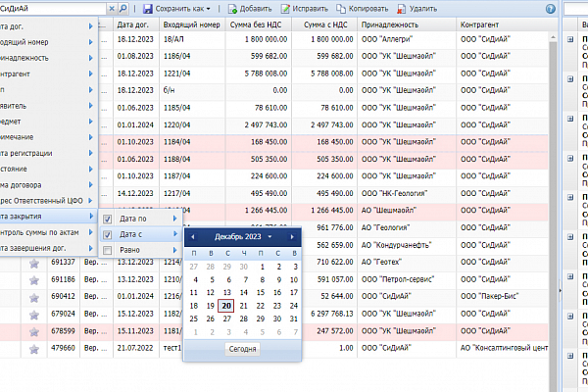Screen dimensions: 588x392
Task: Sort by Принадлежность column header
Action: [x=407, y=24]
